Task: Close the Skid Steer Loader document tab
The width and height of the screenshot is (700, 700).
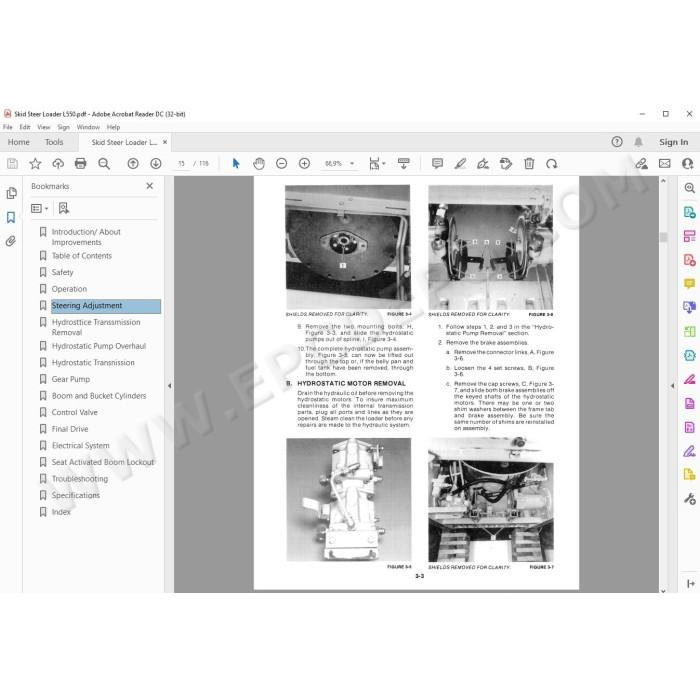Action: point(165,142)
